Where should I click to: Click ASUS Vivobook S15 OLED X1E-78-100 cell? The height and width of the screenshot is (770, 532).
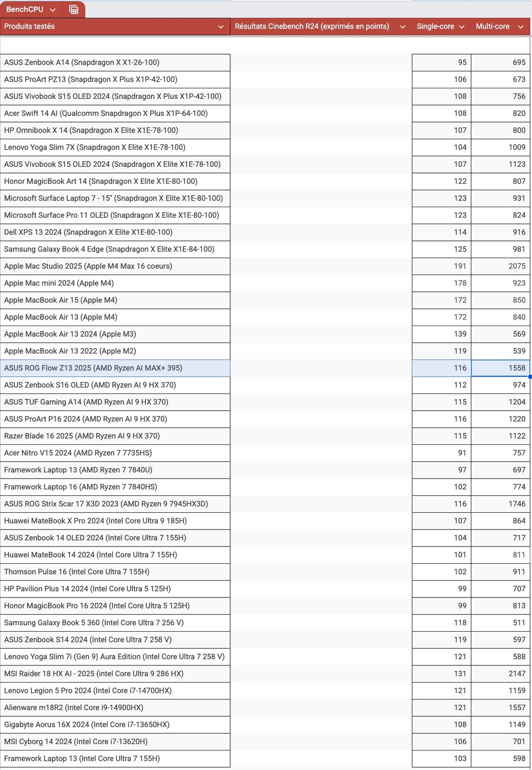(x=115, y=164)
